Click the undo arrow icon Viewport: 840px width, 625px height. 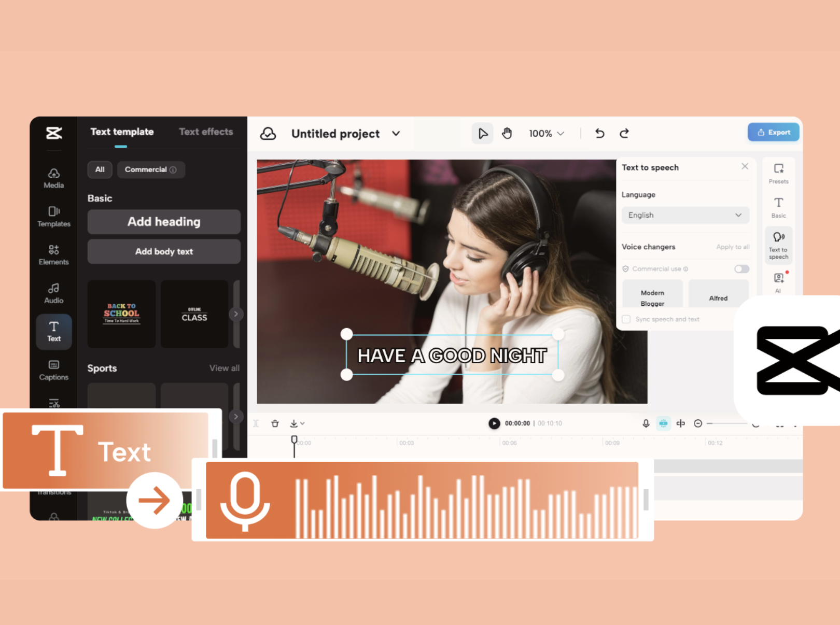(599, 134)
